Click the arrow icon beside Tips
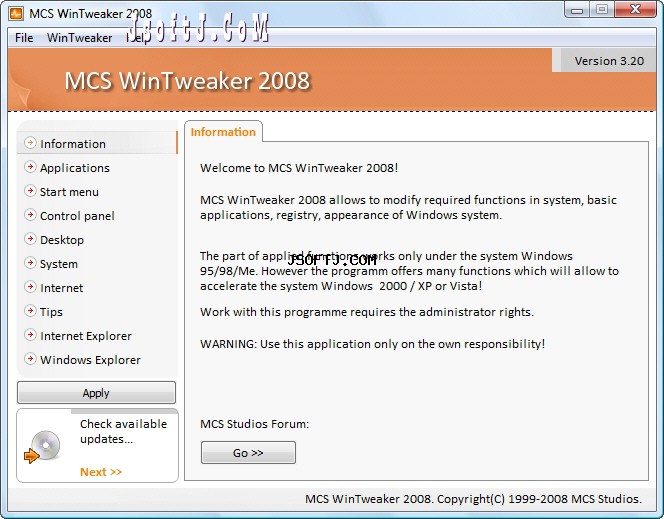 tap(30, 311)
